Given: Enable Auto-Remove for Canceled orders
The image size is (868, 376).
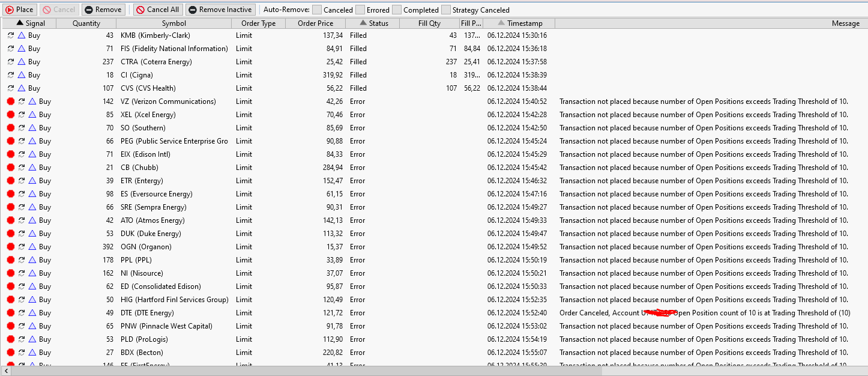Looking at the screenshot, I should pyautogui.click(x=317, y=10).
